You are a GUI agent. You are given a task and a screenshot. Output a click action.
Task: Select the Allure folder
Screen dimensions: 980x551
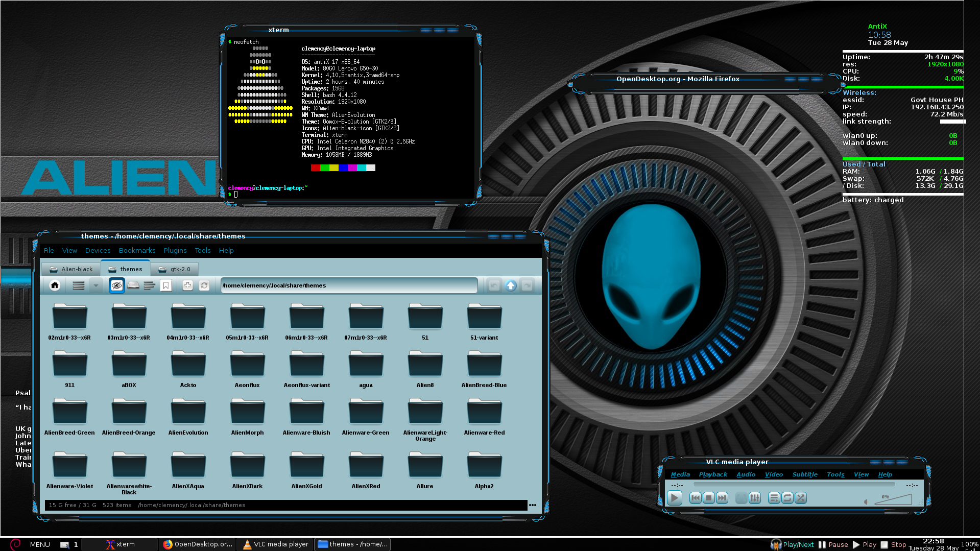(x=425, y=470)
